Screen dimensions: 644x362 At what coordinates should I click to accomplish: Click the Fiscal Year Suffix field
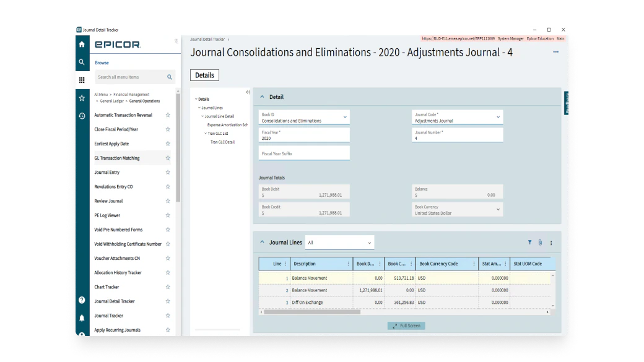coord(304,153)
